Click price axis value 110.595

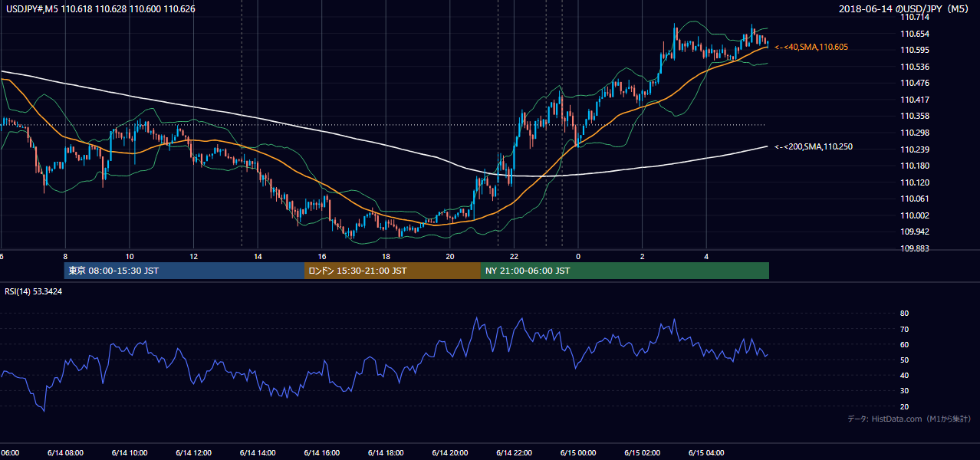(915, 50)
